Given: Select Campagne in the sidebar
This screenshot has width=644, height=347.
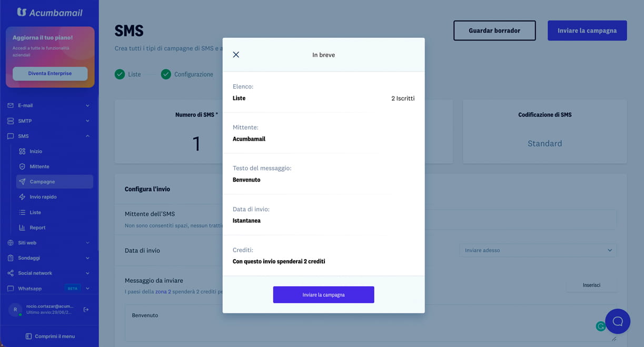Looking at the screenshot, I should coord(54,182).
